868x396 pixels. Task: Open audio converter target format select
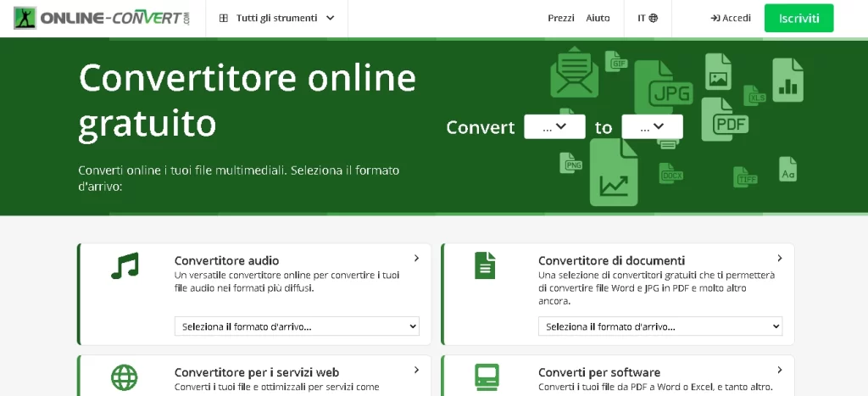point(297,326)
